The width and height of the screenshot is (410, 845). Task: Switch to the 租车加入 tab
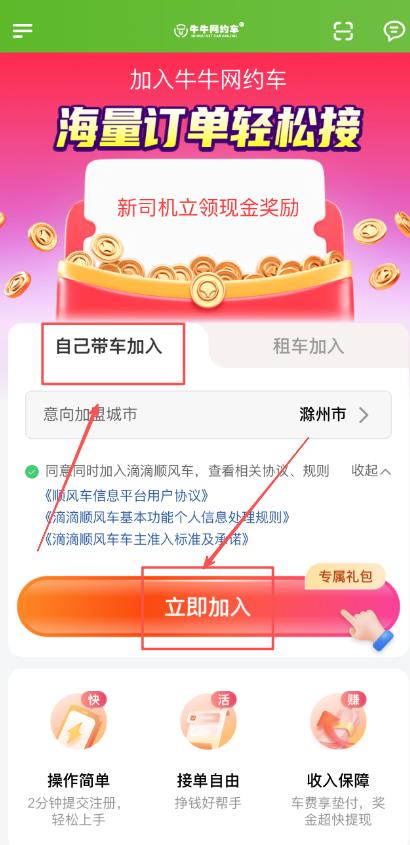click(308, 347)
